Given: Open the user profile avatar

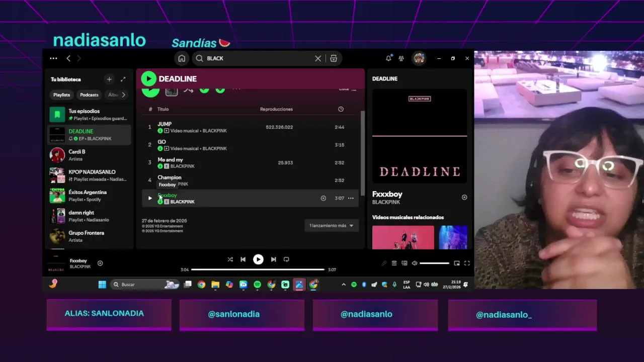Looking at the screenshot, I should coord(419,58).
